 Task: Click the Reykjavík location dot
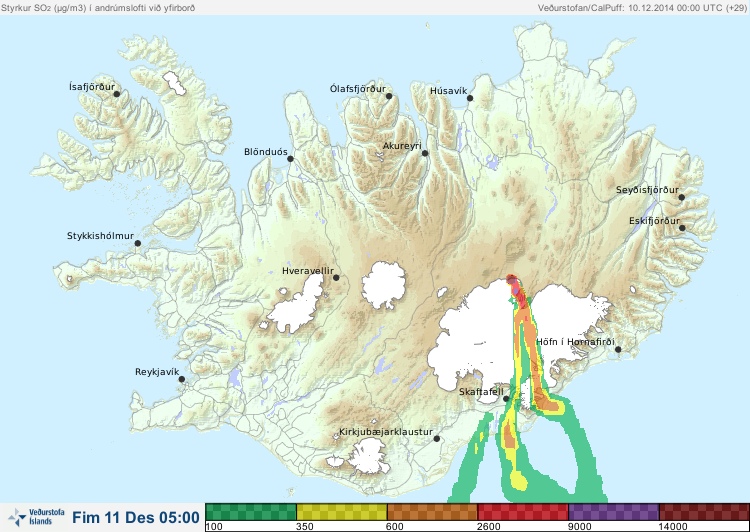tap(182, 379)
